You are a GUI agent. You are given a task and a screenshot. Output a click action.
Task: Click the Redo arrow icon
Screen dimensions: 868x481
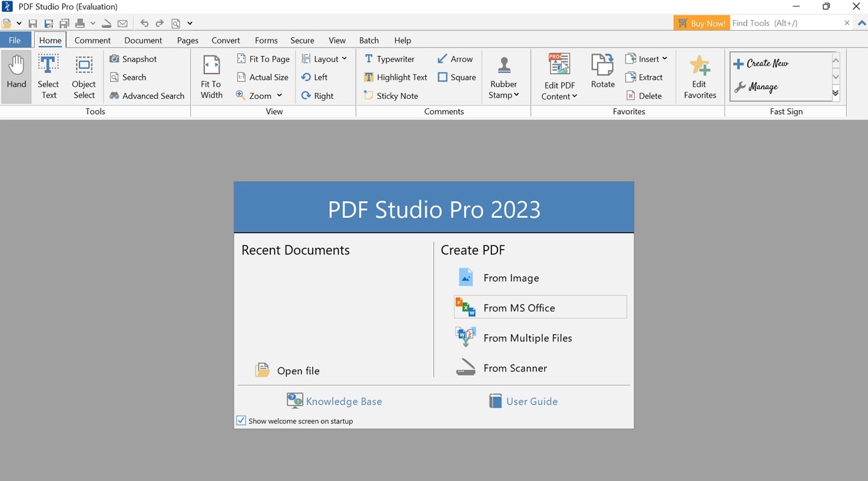[160, 23]
